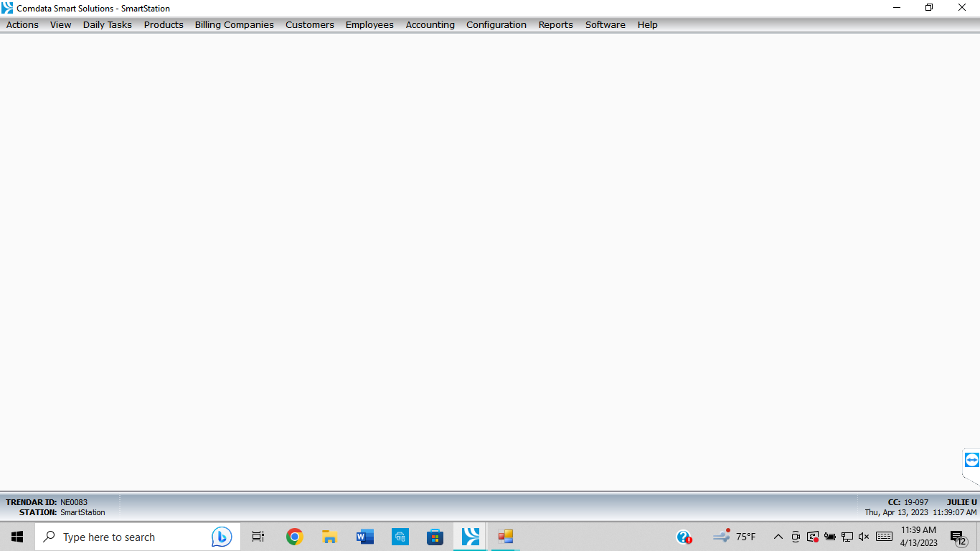Click the muted volume speaker icon
This screenshot has height=551, width=980.
click(x=864, y=537)
